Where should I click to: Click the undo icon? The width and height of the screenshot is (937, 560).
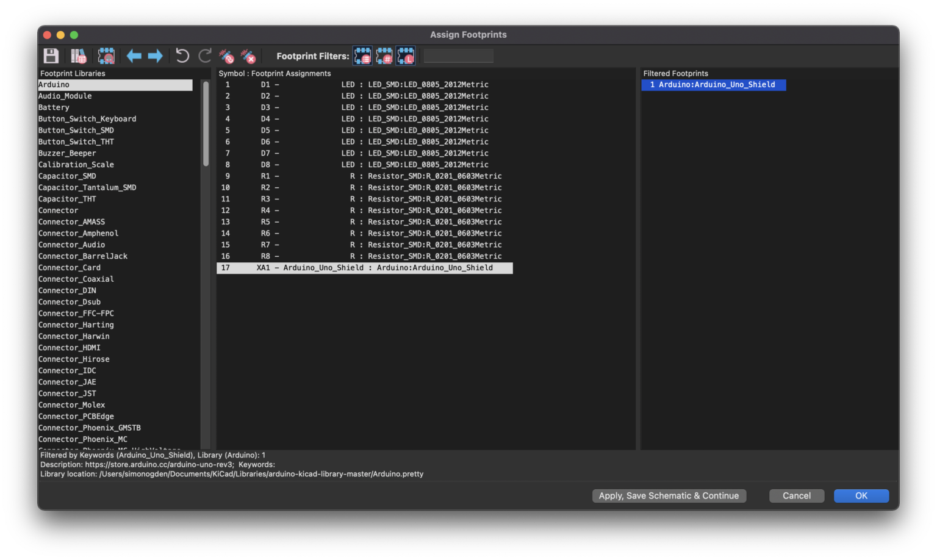182,56
